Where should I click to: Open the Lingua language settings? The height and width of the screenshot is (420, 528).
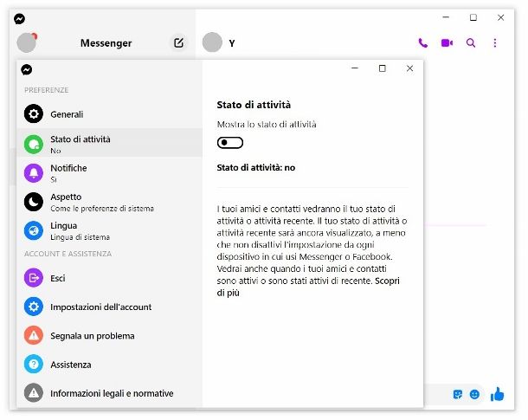[x=109, y=230]
